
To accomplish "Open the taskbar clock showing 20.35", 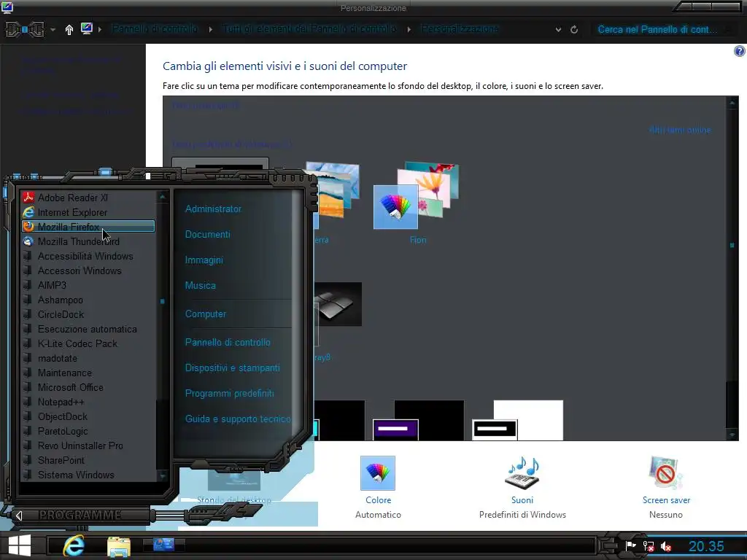I will 706,546.
